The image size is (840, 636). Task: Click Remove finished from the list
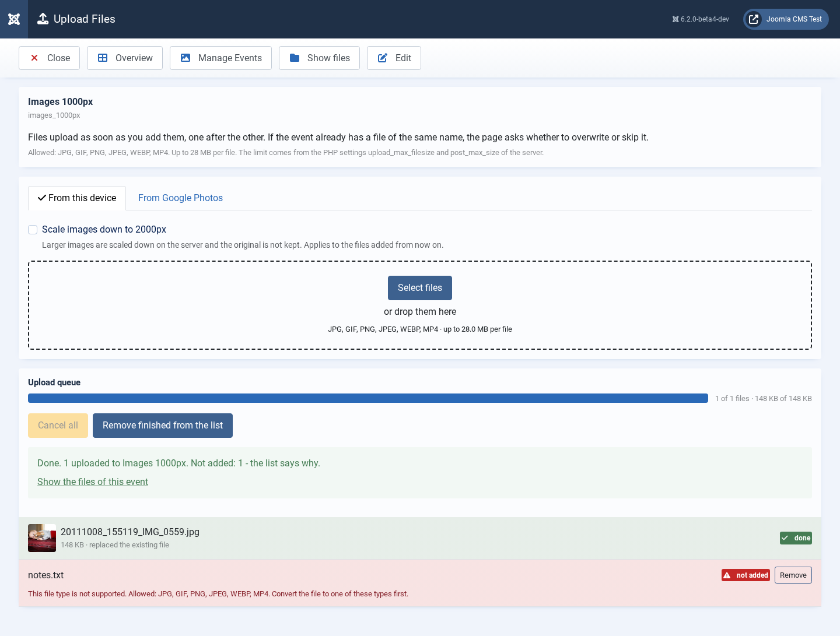(x=163, y=426)
